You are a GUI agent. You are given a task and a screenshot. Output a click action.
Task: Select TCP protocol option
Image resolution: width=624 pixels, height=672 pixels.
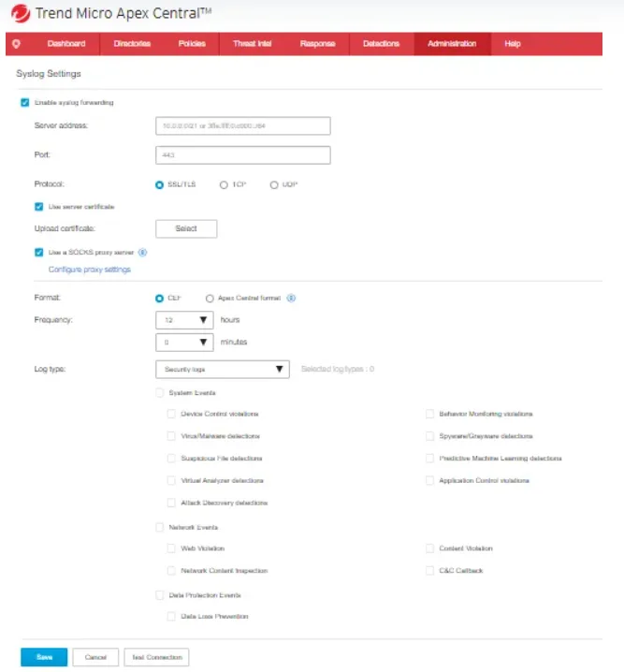click(x=224, y=184)
